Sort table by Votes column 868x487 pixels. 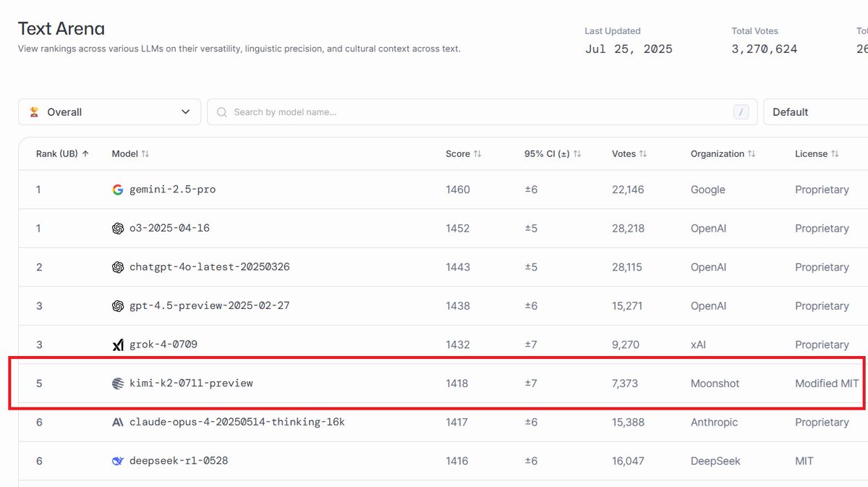(629, 153)
